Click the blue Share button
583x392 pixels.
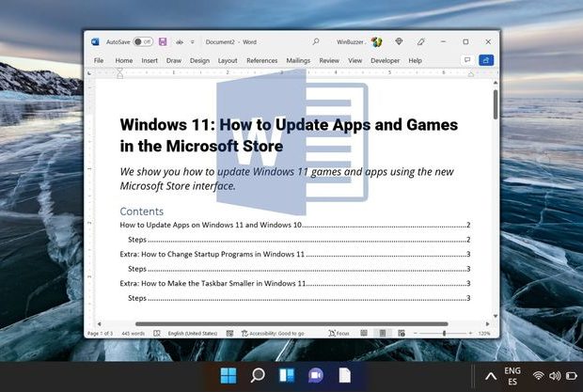[486, 60]
